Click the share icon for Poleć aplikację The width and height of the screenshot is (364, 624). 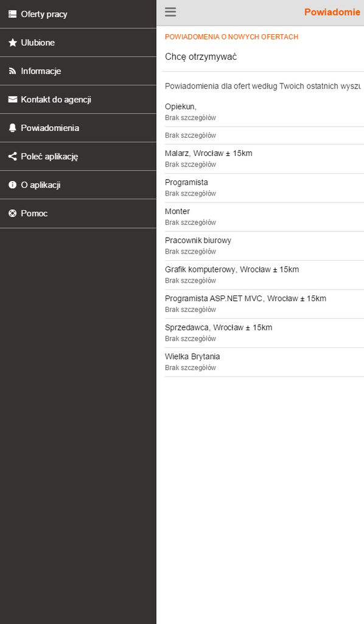click(12, 157)
